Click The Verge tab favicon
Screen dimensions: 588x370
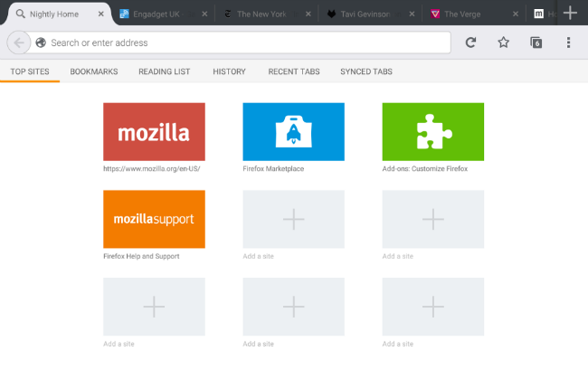pos(435,14)
